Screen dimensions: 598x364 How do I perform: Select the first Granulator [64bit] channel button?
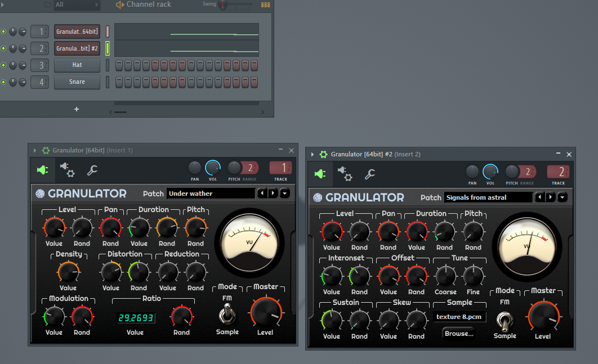pyautogui.click(x=77, y=32)
